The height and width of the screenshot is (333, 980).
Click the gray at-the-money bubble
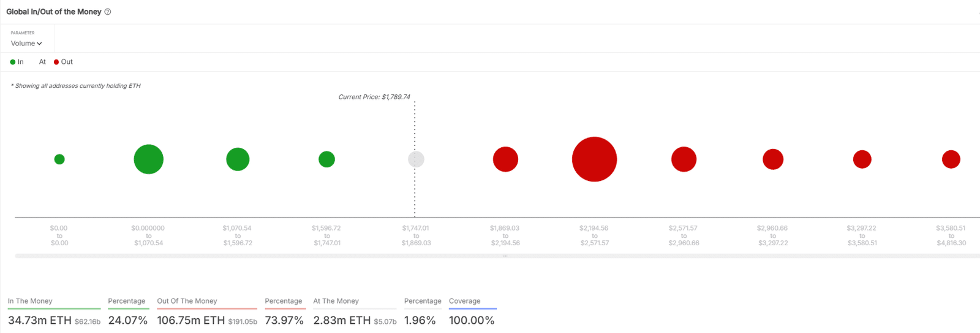(416, 159)
